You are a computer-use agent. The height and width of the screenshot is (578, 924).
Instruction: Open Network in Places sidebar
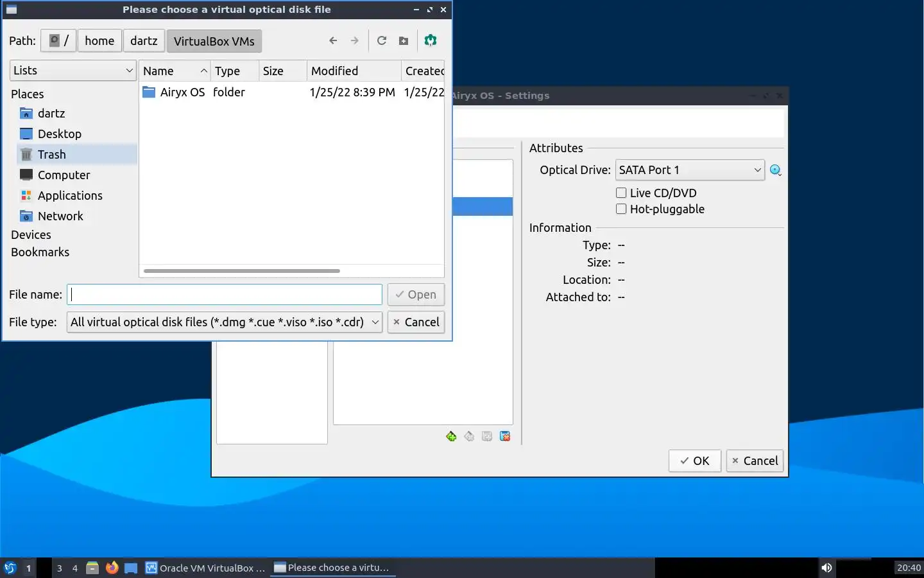tap(60, 216)
